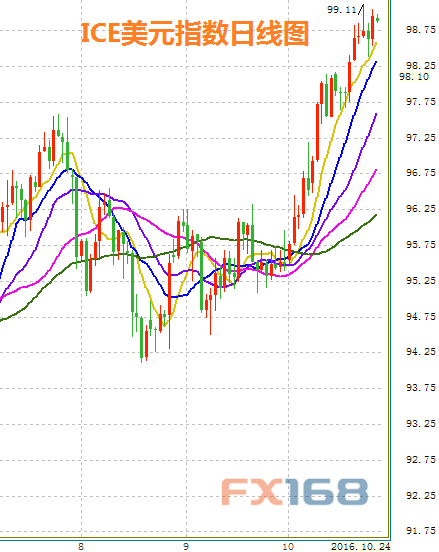Click the 95.25 price axis label
The height and width of the screenshot is (552, 439).
tap(421, 281)
